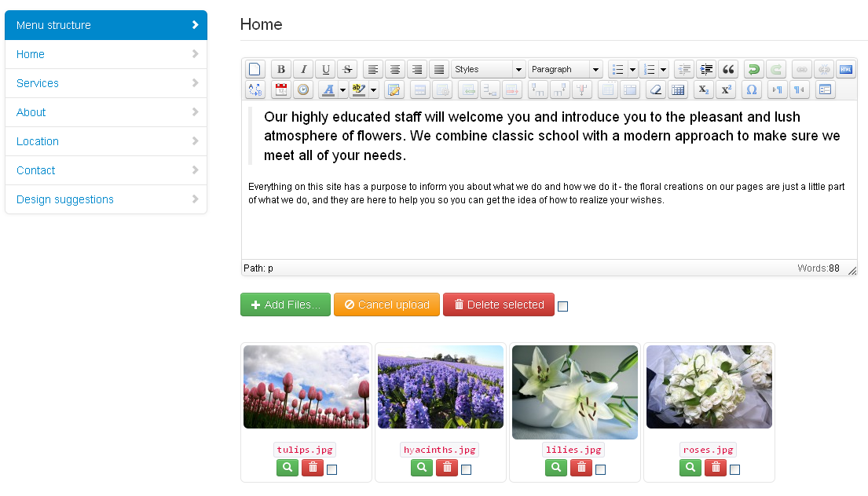Check the select-all box beside Delete selected
Viewport: 868px width, 496px height.
[562, 307]
